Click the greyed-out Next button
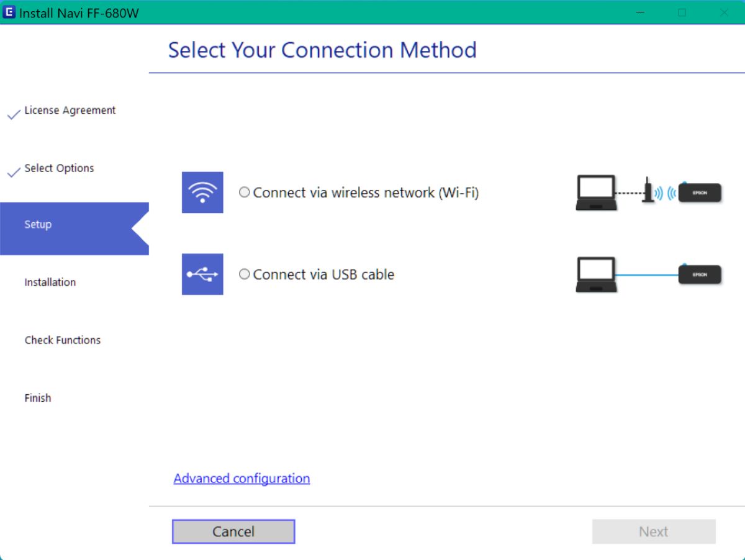Screen dimensions: 745x560 coord(654,532)
